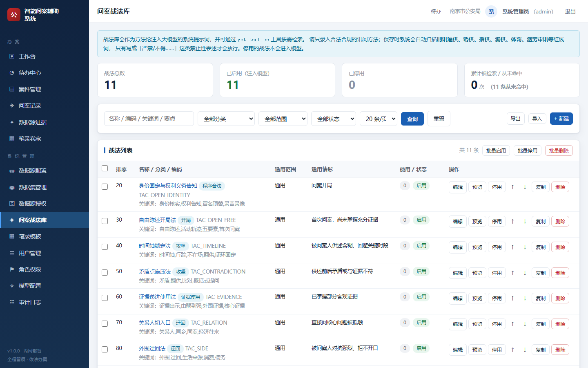Viewport: 588px width, 368px height.
Task: Click the 已启用 (注入模型) stat card
Action: click(277, 80)
